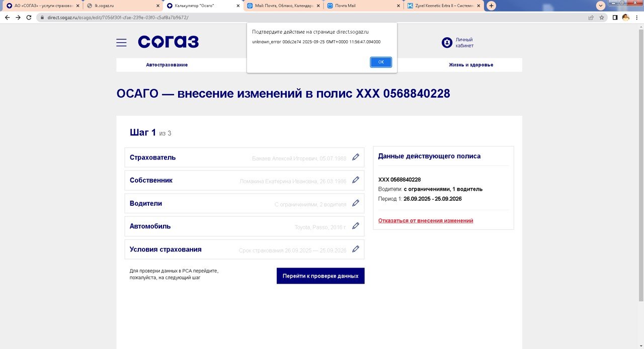Click the browser address bar
This screenshot has height=349, width=644.
click(x=302, y=17)
